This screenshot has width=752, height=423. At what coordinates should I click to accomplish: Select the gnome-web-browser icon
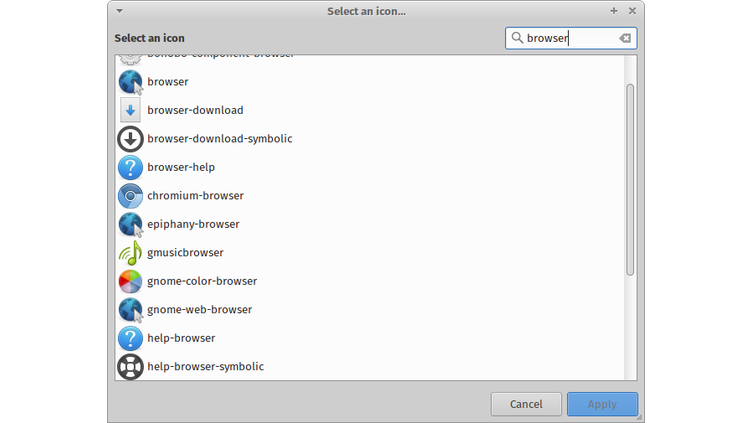[131, 310]
